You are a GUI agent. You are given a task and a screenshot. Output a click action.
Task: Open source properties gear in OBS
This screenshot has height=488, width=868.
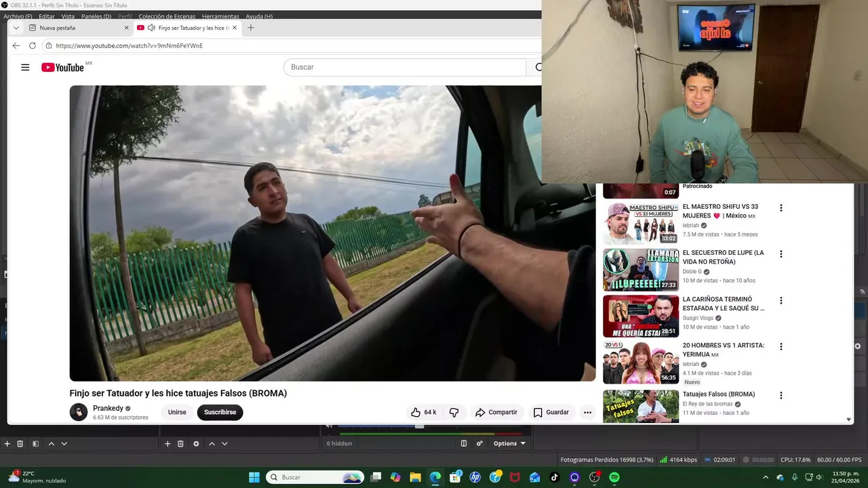tap(196, 444)
